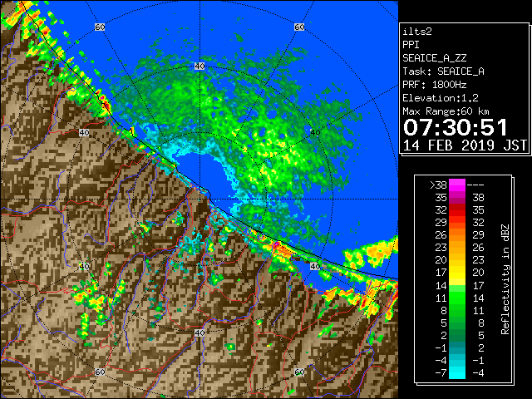Click the '>38' legend label

click(438, 185)
